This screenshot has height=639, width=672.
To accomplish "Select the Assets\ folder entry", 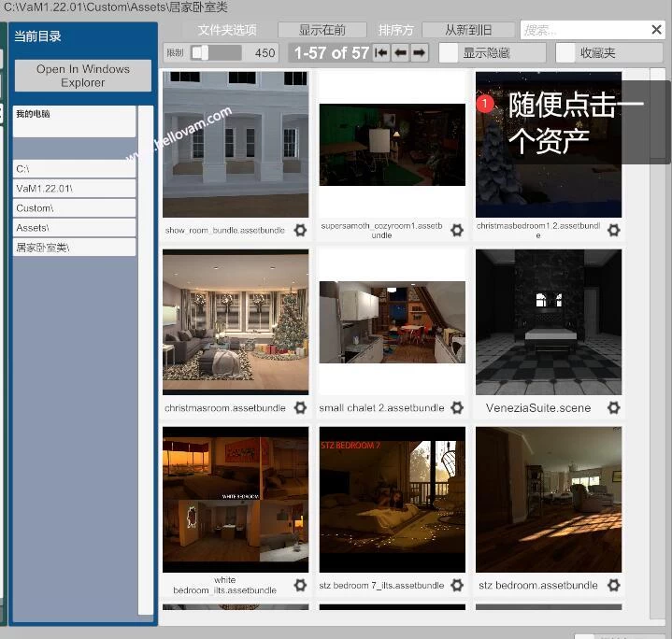I will (x=74, y=228).
